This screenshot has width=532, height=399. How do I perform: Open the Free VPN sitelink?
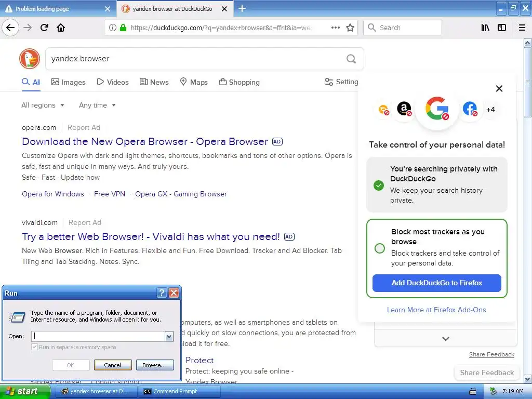109,194
